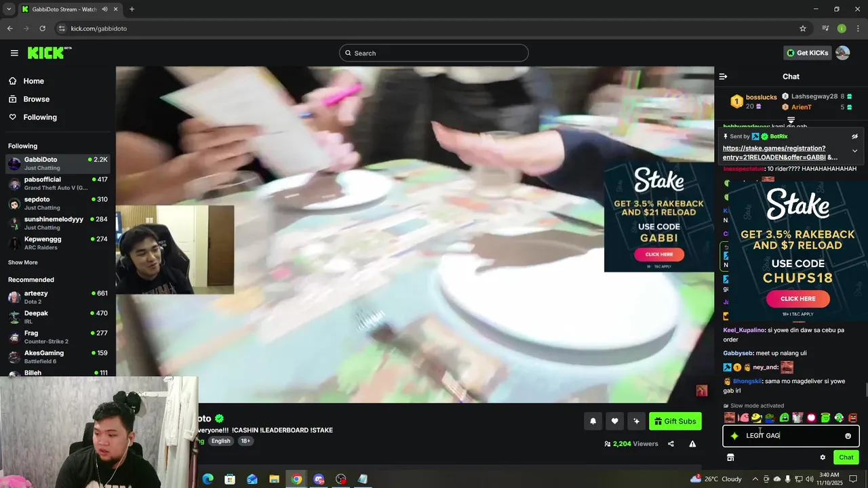Mute the GabbiDoto Stream tab audio
The height and width of the screenshot is (488, 868).
(105, 9)
